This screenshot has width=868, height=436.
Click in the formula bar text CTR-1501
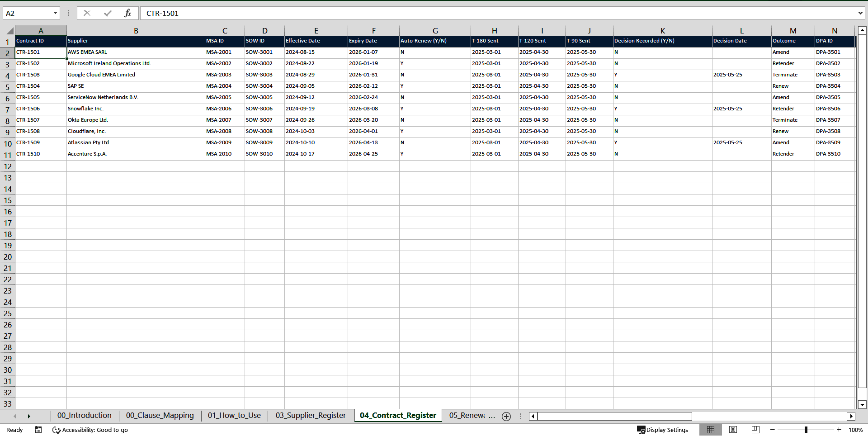(162, 13)
